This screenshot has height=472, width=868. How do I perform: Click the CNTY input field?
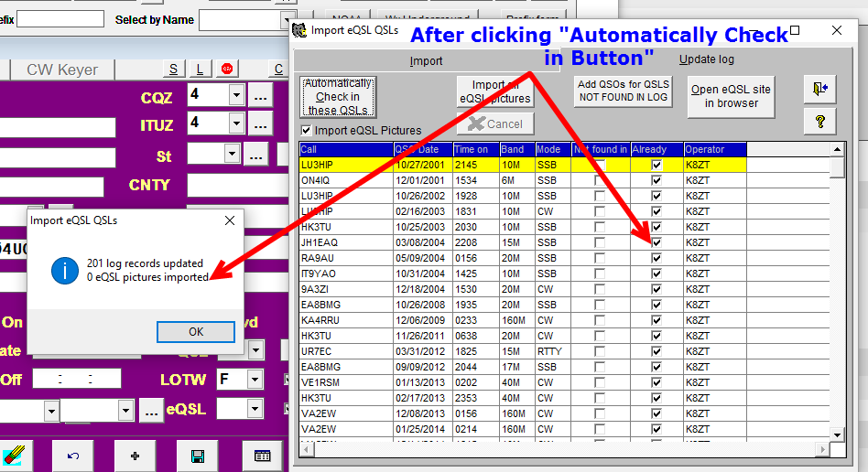pyautogui.click(x=237, y=186)
